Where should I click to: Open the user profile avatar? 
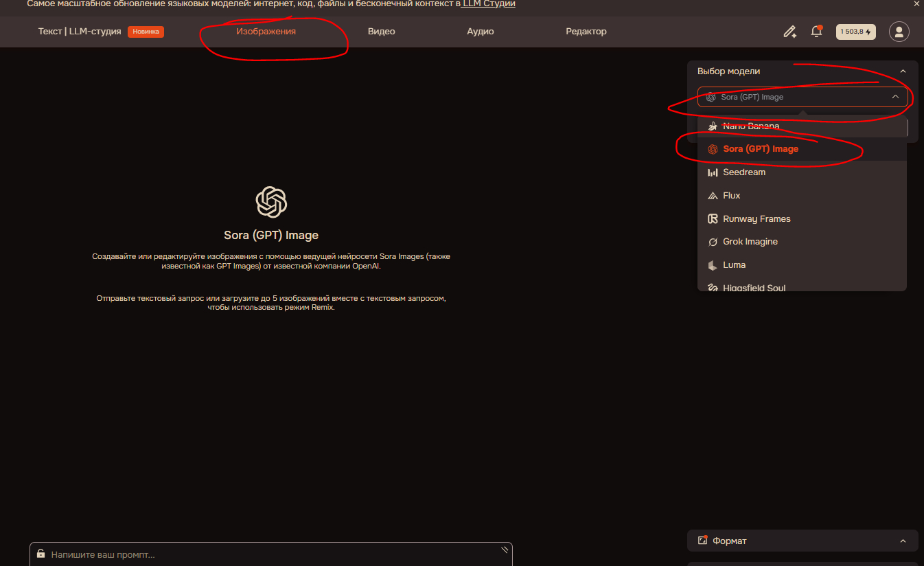(899, 32)
